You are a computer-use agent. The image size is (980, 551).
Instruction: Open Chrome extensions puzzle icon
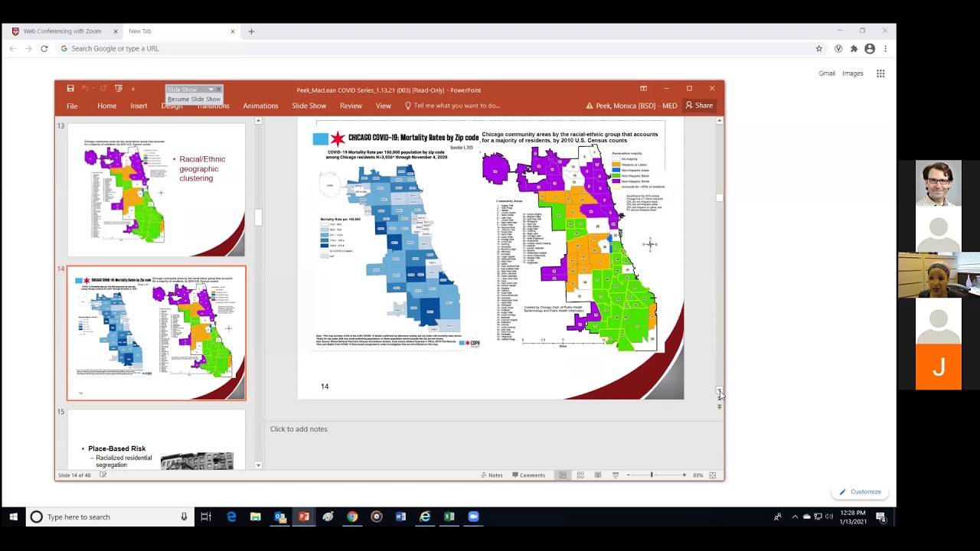coord(854,48)
